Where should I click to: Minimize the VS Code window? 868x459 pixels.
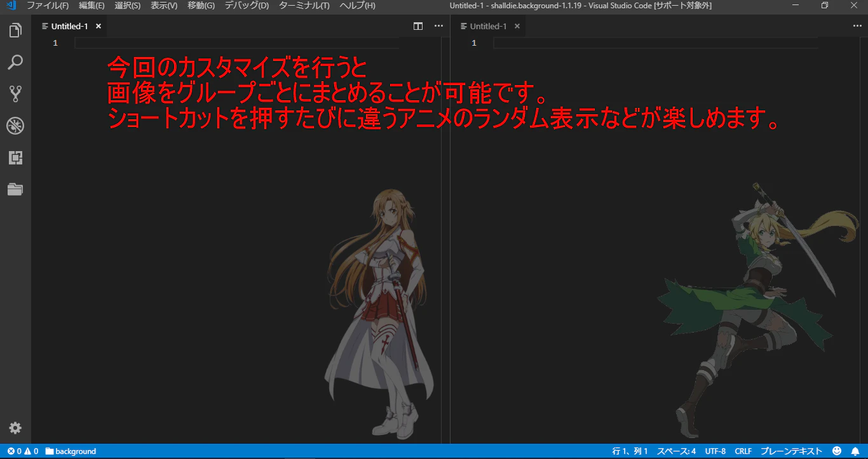click(796, 6)
